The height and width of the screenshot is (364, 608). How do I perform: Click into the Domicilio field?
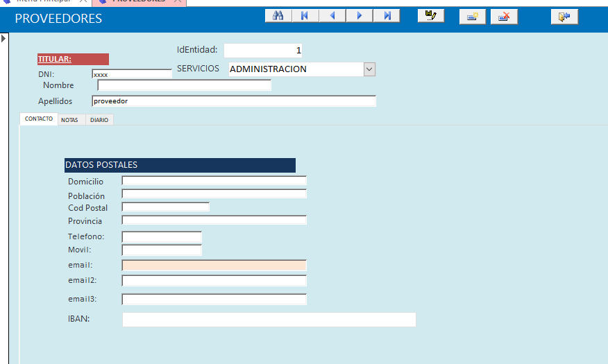(x=214, y=181)
